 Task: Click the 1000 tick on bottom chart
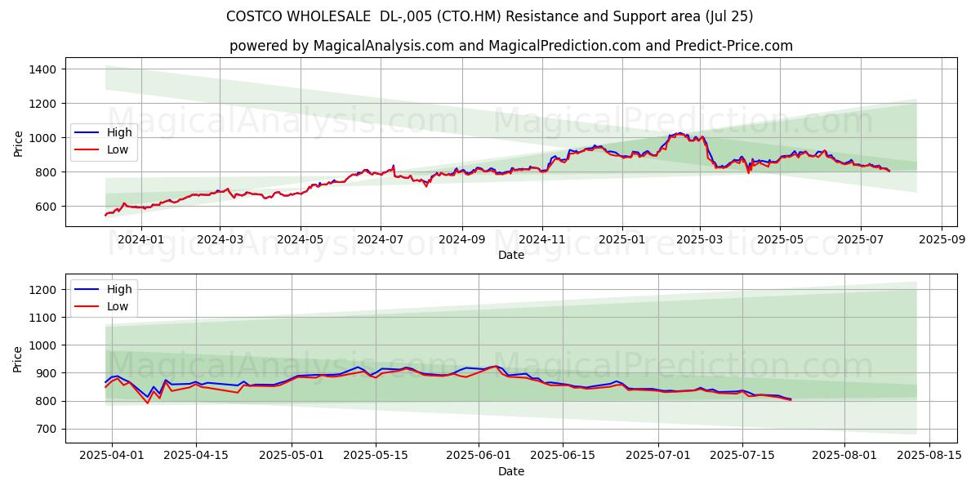coord(42,345)
